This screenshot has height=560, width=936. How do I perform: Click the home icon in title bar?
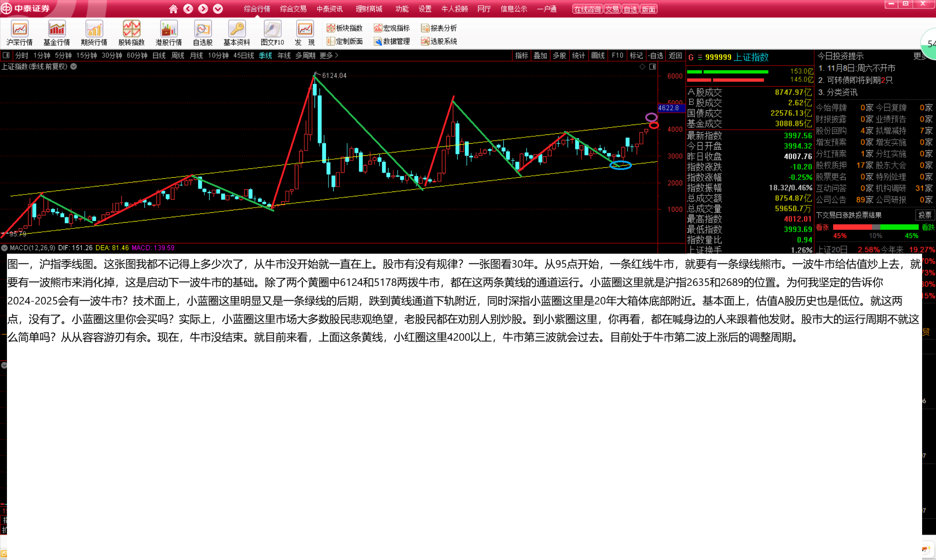pos(173,9)
